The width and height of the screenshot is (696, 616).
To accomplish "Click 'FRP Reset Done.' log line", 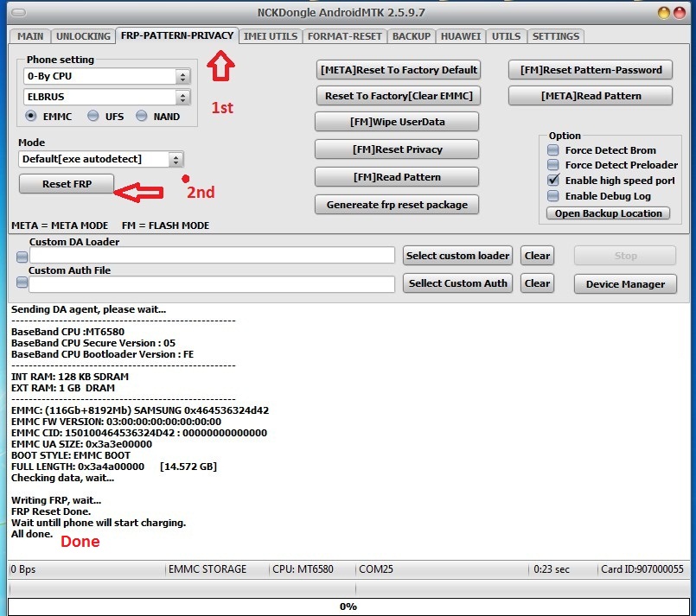I will coord(51,511).
